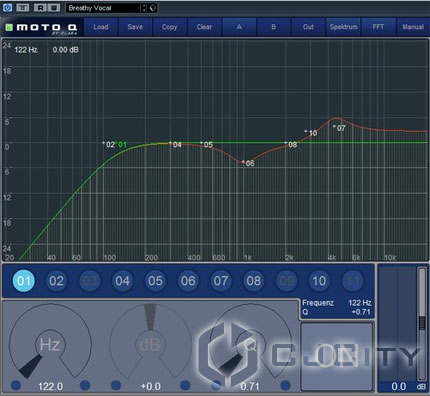Click the R automation read button

point(40,8)
